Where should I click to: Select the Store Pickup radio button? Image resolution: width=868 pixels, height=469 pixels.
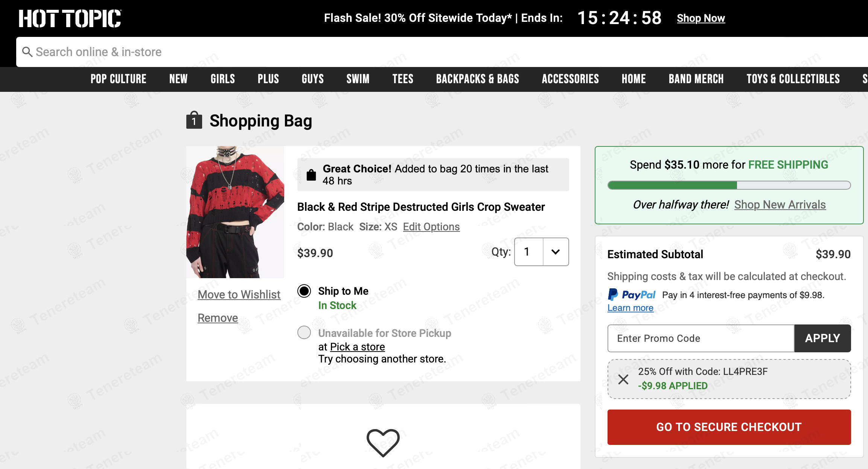(304, 333)
